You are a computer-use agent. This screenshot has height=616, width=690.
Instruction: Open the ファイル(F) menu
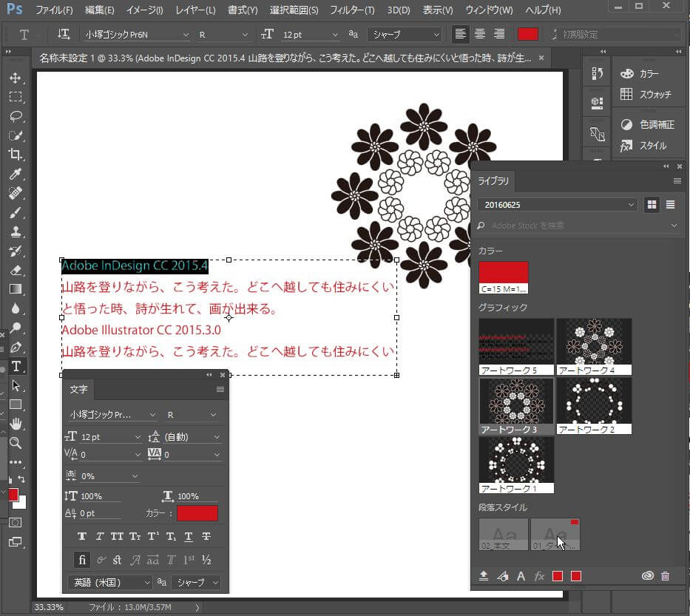[54, 10]
